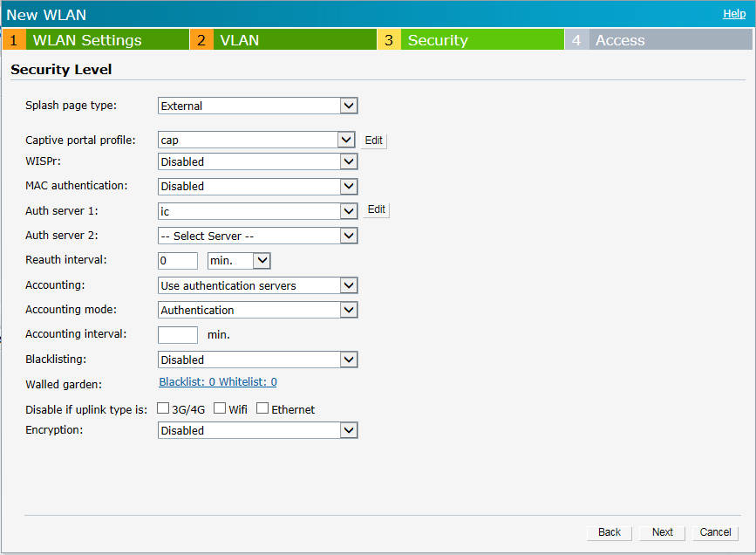This screenshot has width=756, height=555.
Task: Open Walled garden Blacklist Whitelist link
Action: (218, 382)
